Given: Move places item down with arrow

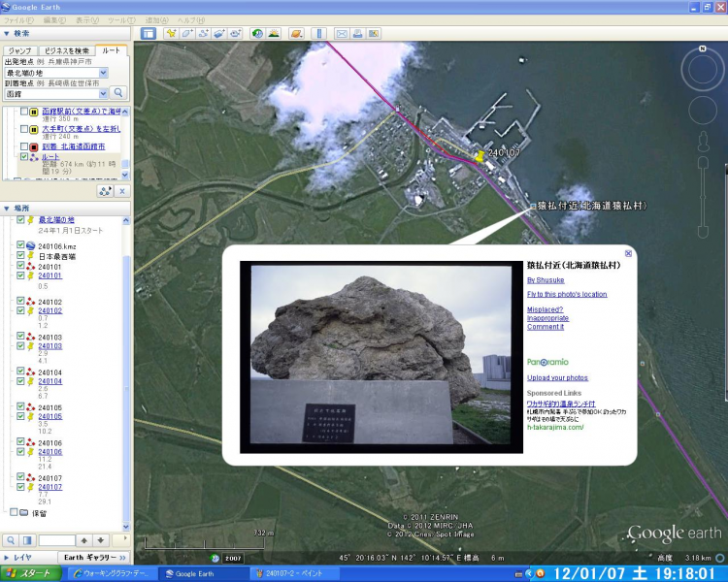Looking at the screenshot, I should click(101, 540).
